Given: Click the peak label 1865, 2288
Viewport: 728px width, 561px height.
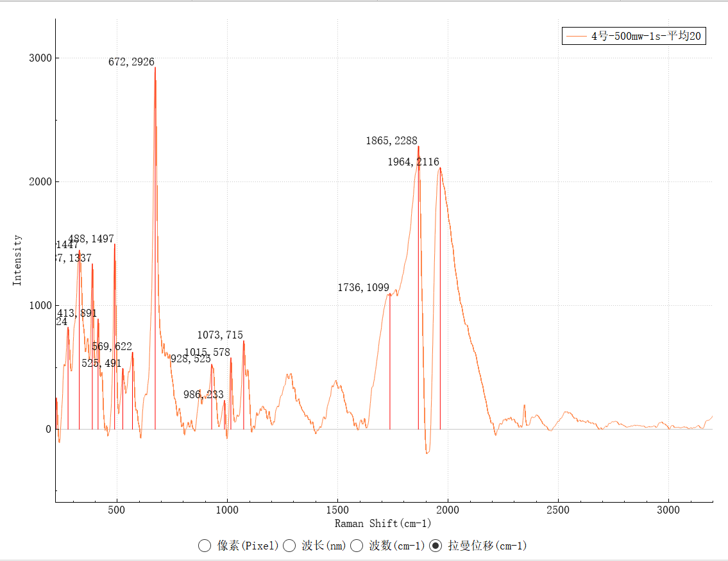Looking at the screenshot, I should click(x=391, y=140).
